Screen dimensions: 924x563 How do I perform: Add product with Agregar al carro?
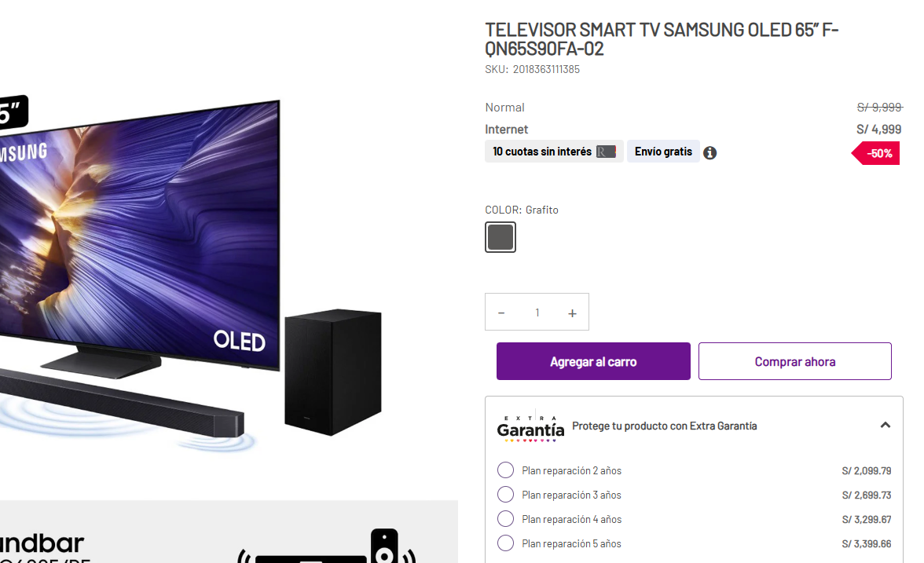[x=593, y=361]
